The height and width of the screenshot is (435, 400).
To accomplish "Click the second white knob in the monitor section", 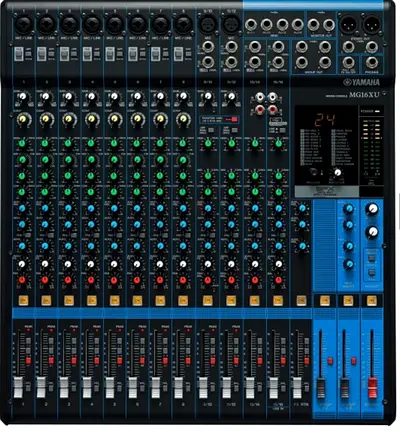I will pyautogui.click(x=372, y=232).
